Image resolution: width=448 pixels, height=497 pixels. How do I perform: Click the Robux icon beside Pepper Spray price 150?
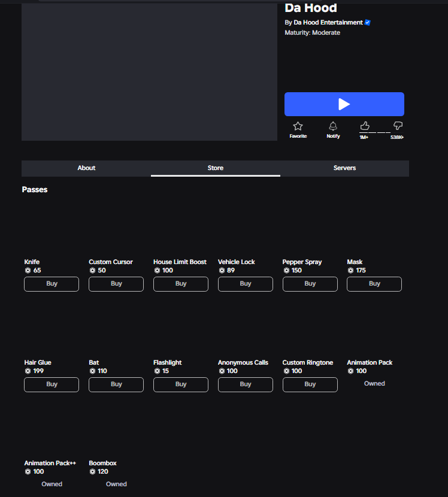click(286, 271)
